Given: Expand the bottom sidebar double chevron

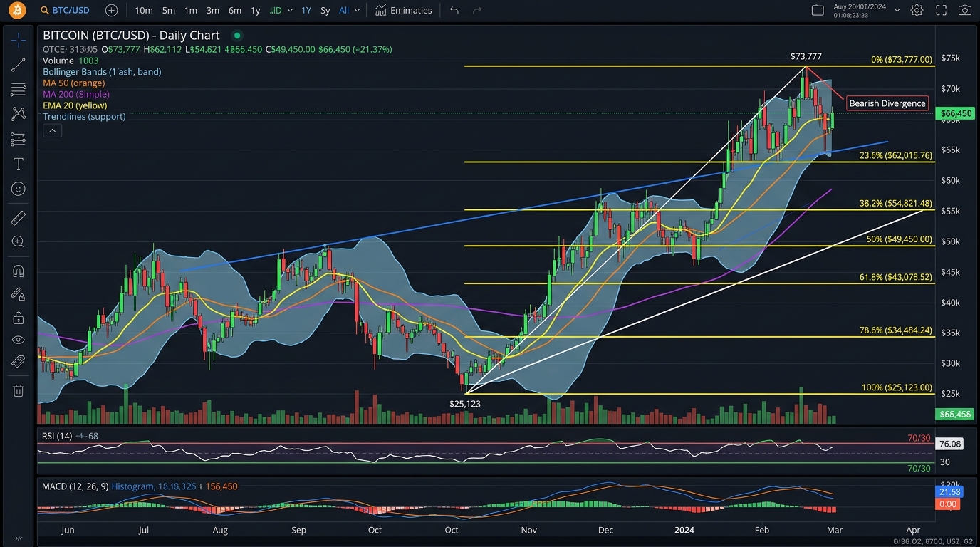Looking at the screenshot, I should coord(19,538).
